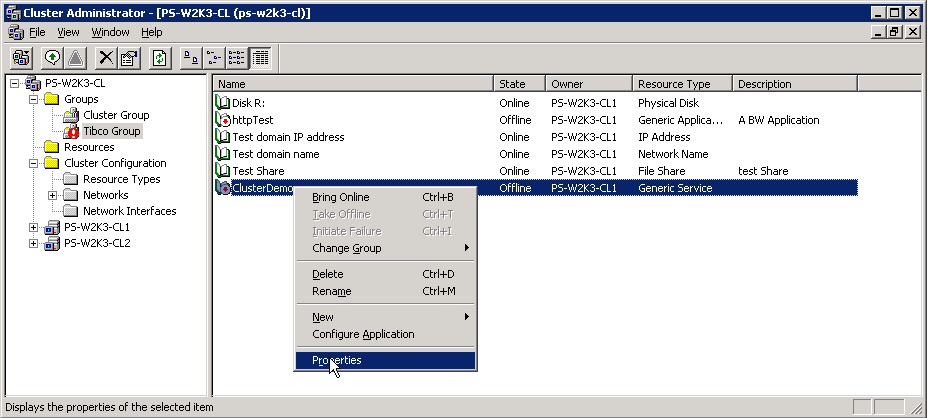Click the Refresh toolbar icon
Screen dimensions: 928x418
click(159, 57)
